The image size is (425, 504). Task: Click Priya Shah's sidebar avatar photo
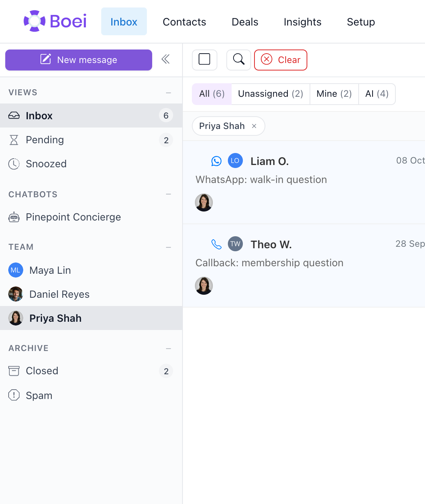[x=16, y=318]
